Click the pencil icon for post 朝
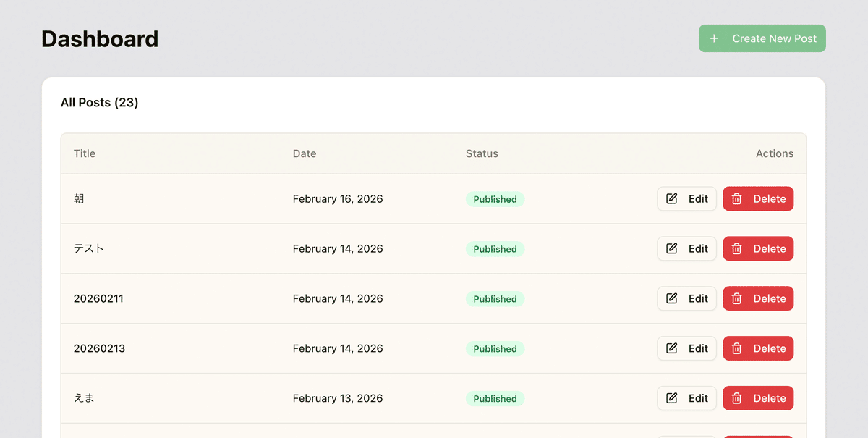This screenshot has height=438, width=868. click(672, 198)
